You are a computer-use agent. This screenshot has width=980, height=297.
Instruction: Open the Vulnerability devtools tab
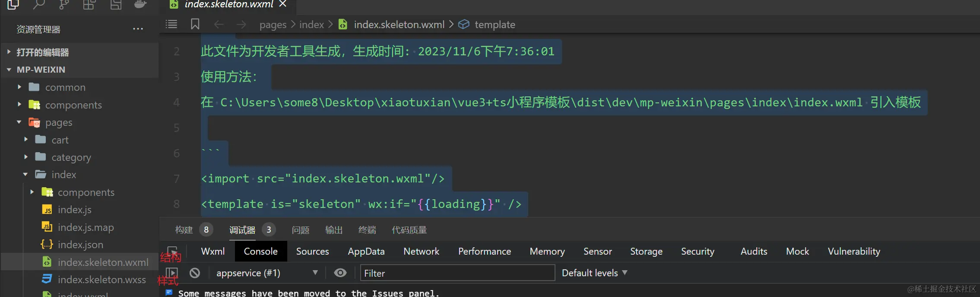[854, 252]
